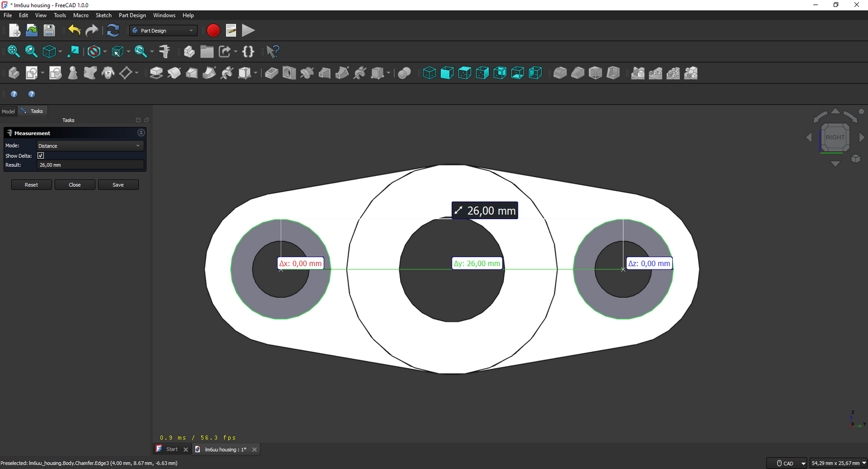Create a polar pattern
Image resolution: width=868 pixels, height=469 pixels.
pyautogui.click(x=673, y=73)
